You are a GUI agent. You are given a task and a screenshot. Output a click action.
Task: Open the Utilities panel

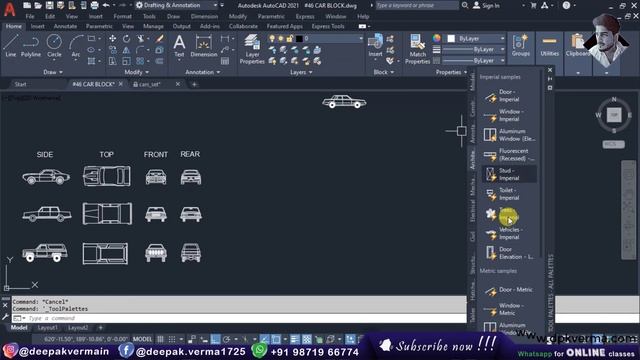(549, 46)
